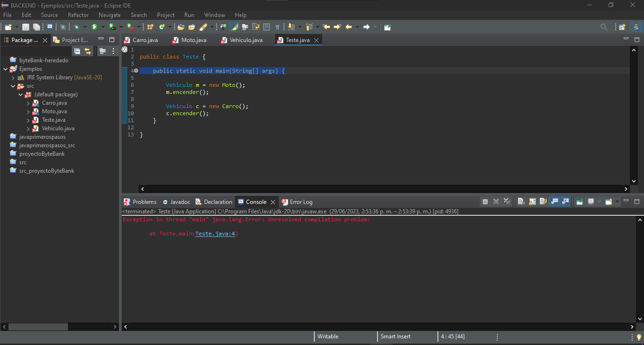Click Collapse All in Package Explorer
The width and height of the screenshot is (644, 345).
77,51
